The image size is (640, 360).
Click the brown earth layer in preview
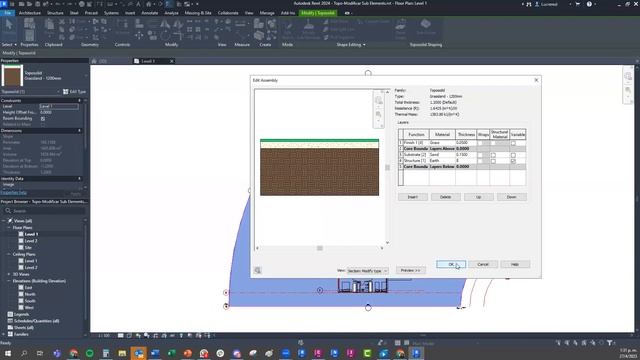(319, 171)
